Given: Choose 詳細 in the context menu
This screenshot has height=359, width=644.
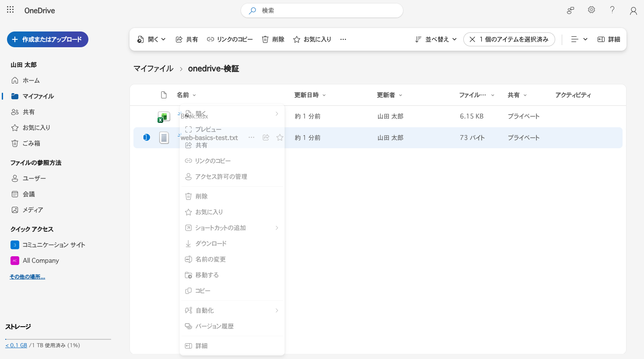Looking at the screenshot, I should click(232, 346).
